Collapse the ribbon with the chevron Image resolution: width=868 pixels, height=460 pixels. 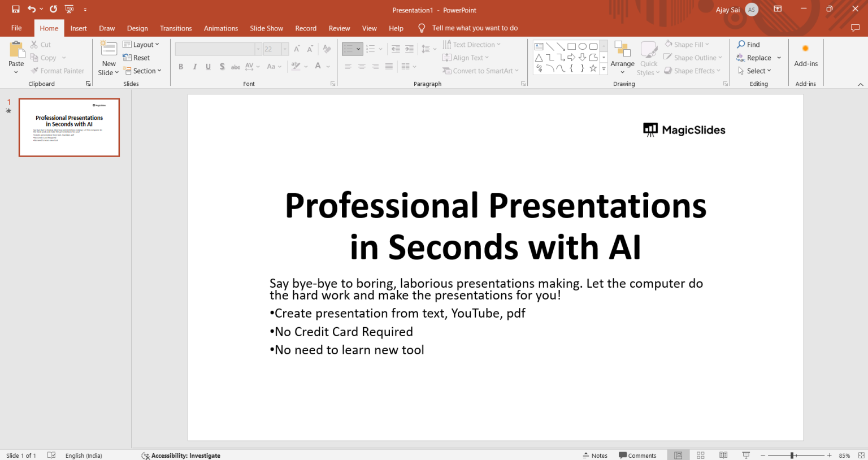861,84
